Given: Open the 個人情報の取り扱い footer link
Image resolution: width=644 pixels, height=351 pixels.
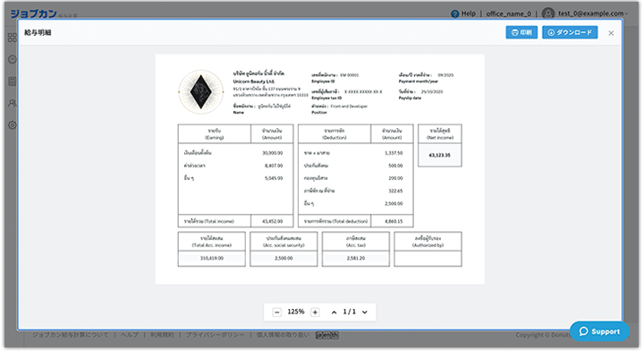Looking at the screenshot, I should 283,335.
